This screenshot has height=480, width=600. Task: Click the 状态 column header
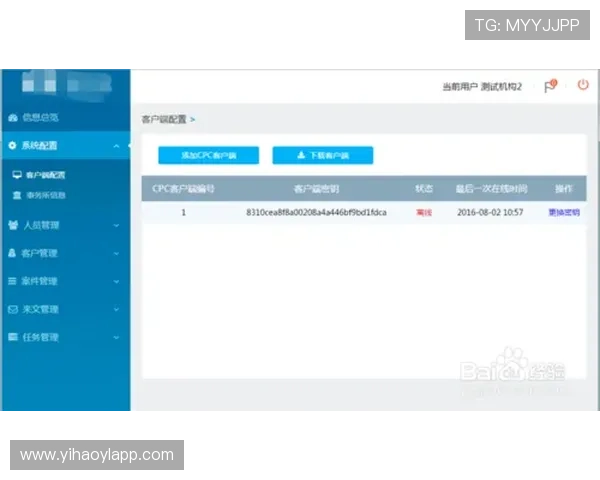424,189
